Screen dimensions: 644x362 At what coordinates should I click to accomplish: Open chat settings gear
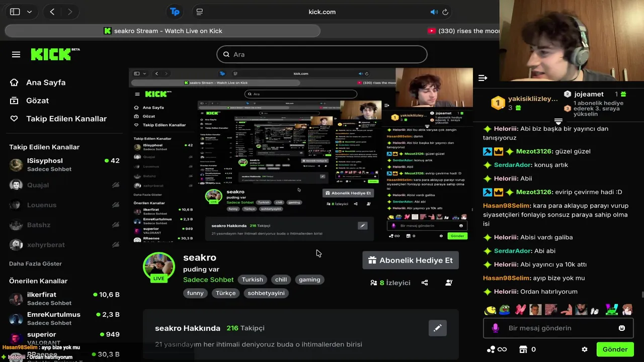coord(585,349)
